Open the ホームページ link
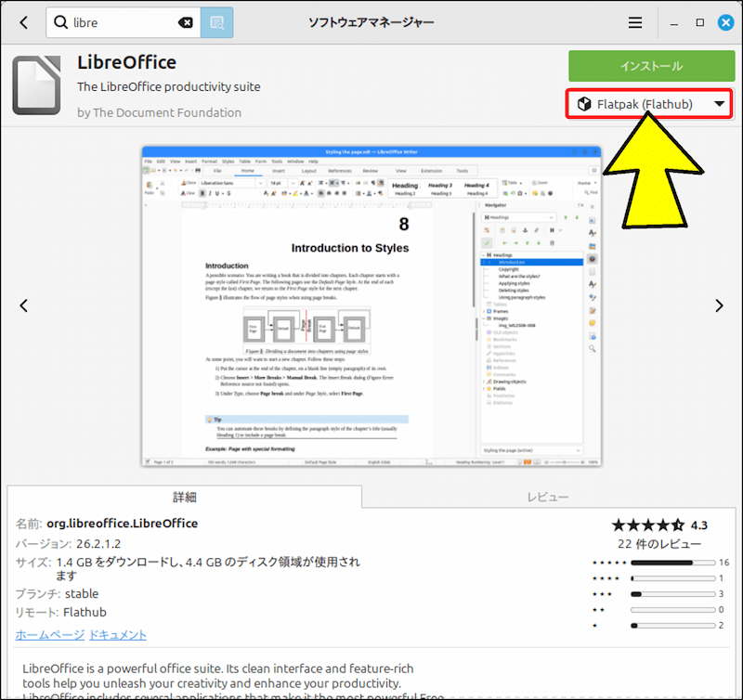Screen dimensions: 743x700 coord(49,635)
